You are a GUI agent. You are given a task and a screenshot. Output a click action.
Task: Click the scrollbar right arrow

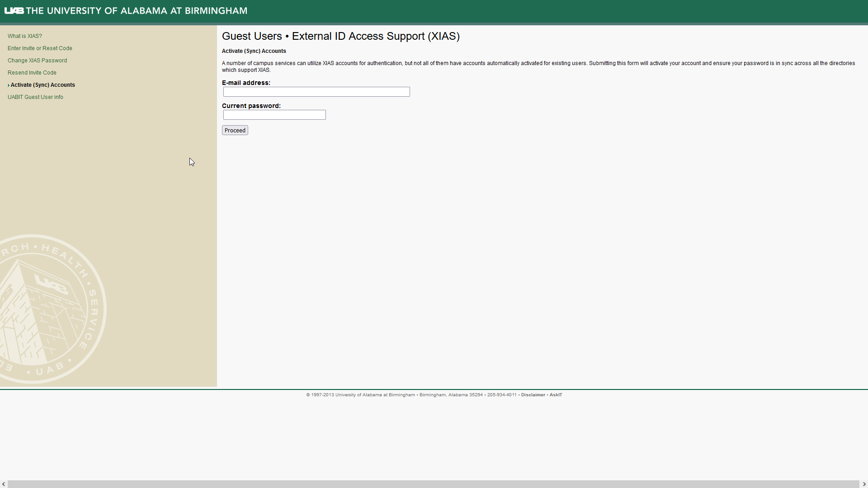(864, 484)
